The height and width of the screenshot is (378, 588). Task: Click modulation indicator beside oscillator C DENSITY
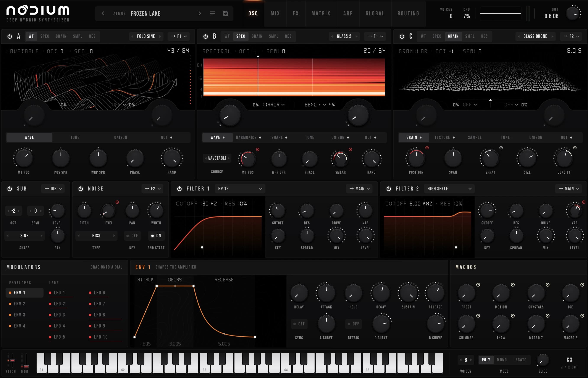[x=575, y=148]
